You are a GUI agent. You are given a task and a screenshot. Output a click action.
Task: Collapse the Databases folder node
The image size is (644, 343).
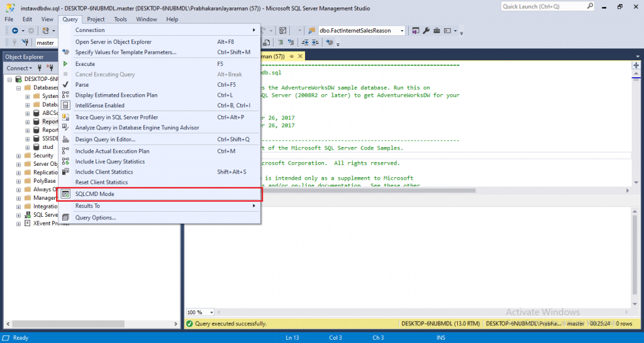[18, 88]
